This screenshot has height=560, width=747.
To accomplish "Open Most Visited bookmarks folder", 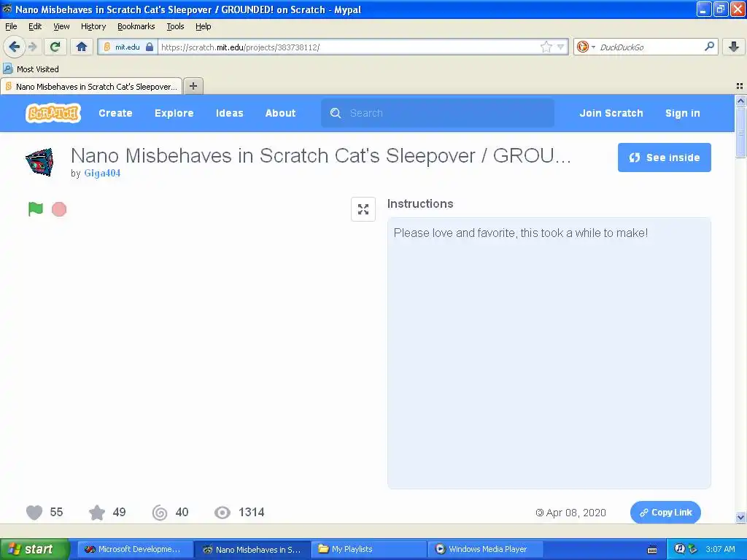I will click(x=31, y=69).
